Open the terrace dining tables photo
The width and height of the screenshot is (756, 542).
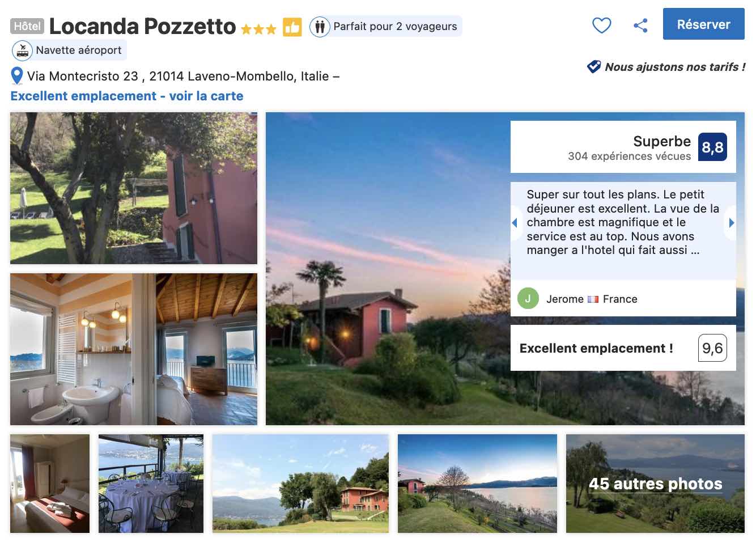click(151, 484)
